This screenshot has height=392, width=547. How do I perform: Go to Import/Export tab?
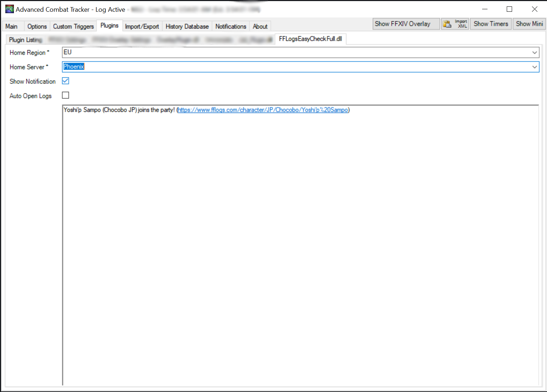point(142,26)
